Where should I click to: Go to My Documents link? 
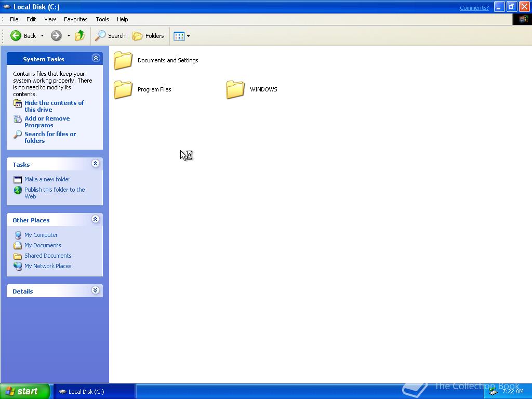(x=43, y=245)
